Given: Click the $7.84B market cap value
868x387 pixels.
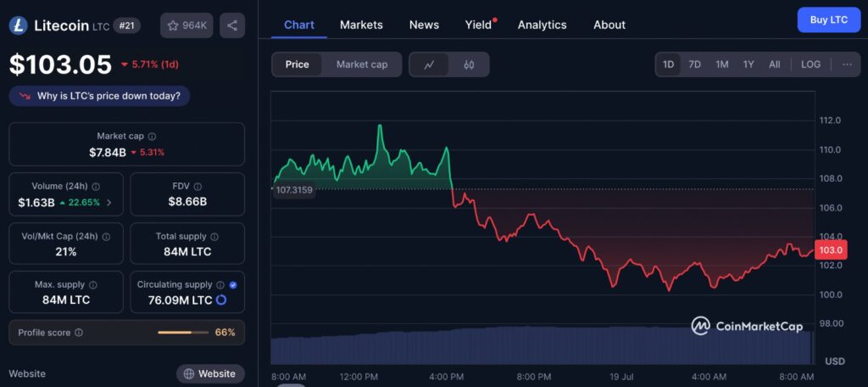Looking at the screenshot, I should [x=108, y=153].
